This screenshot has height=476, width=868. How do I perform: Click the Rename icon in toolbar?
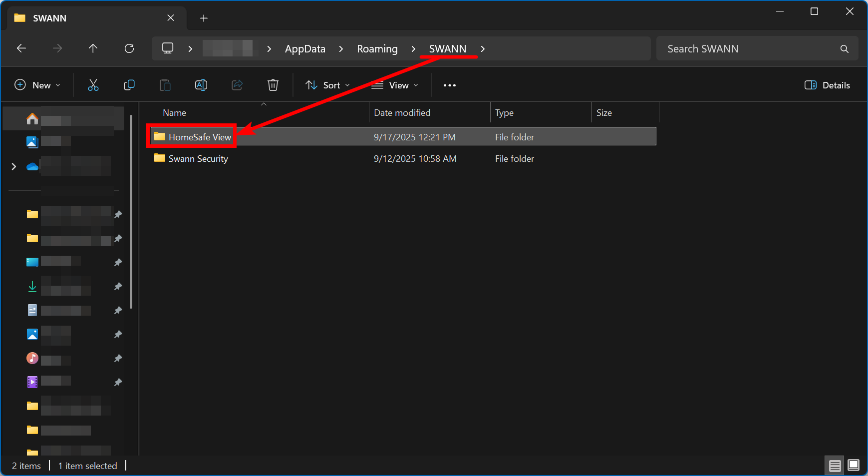201,85
